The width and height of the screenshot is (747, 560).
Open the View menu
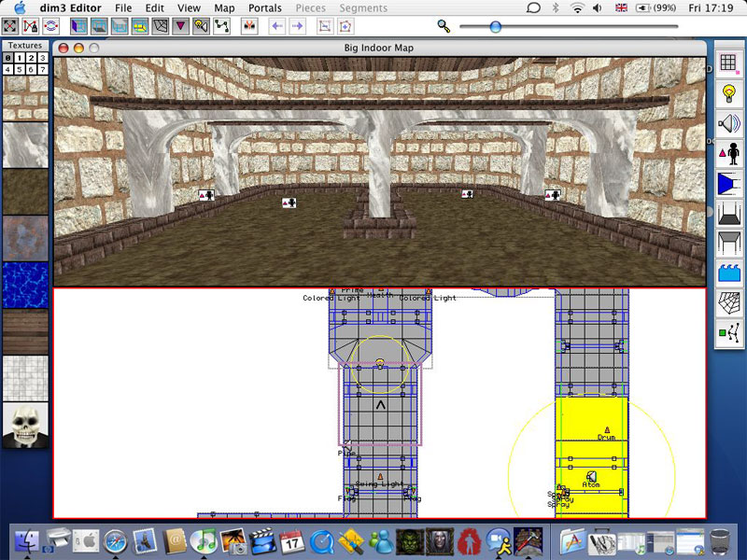tap(189, 7)
